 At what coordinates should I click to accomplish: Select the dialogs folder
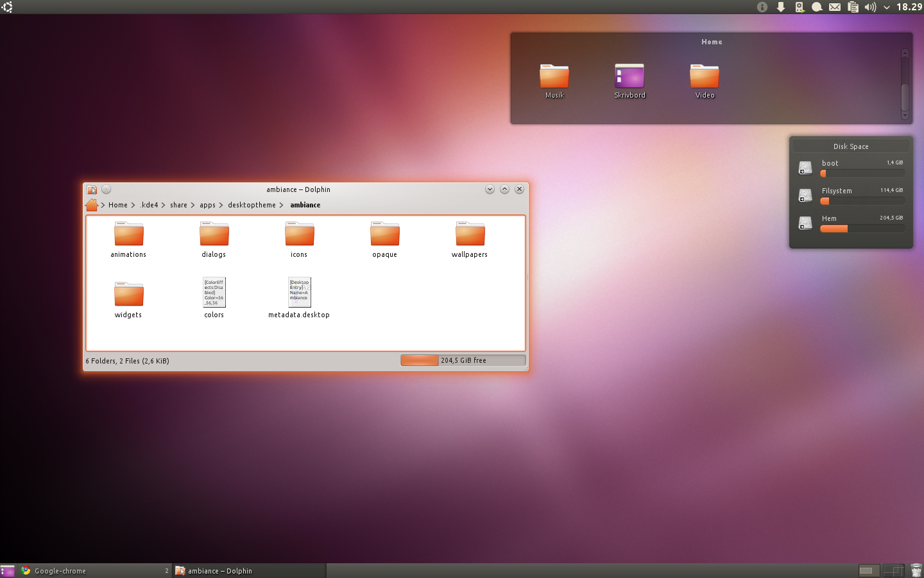pos(214,240)
